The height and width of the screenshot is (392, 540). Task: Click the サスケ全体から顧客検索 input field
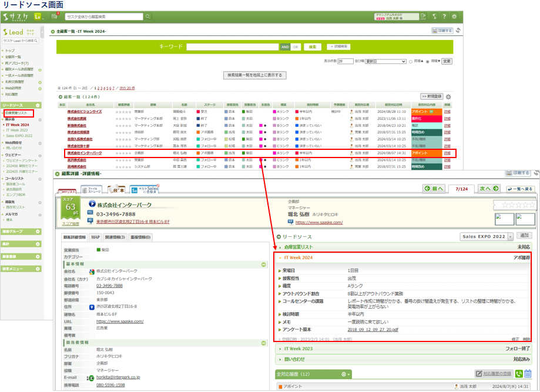click(x=104, y=16)
